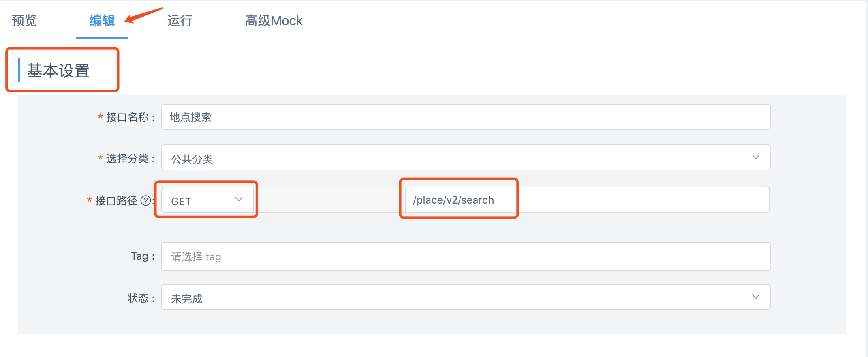This screenshot has width=868, height=357.
Task: Click the 接口名称 field containing 地点搜索
Action: (465, 117)
